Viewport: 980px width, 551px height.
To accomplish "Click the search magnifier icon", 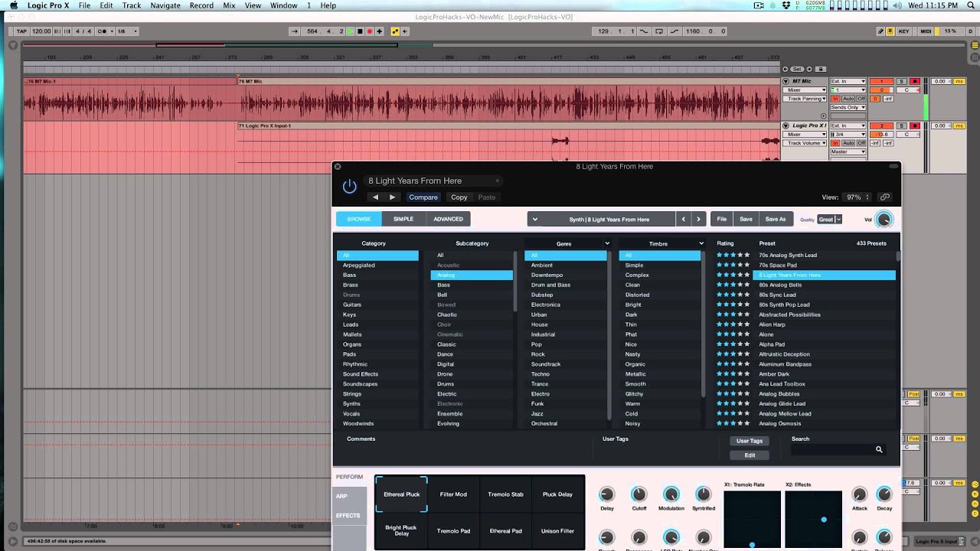I will [x=879, y=450].
